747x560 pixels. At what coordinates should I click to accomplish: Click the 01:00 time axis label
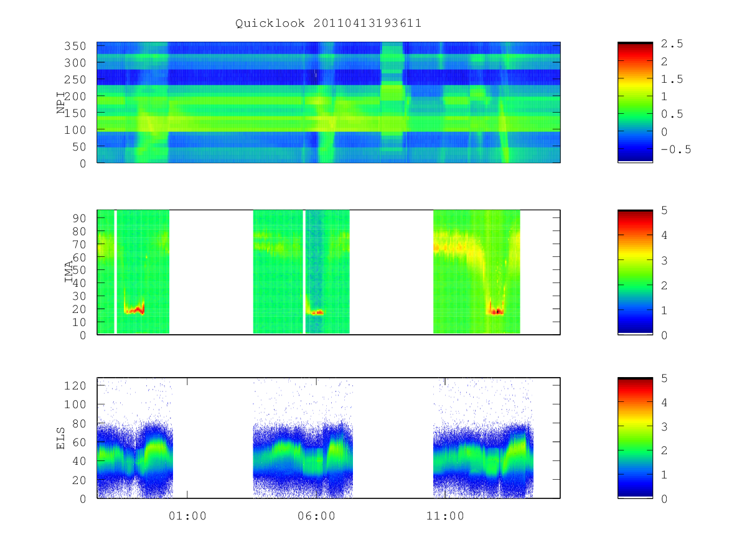coord(187,516)
